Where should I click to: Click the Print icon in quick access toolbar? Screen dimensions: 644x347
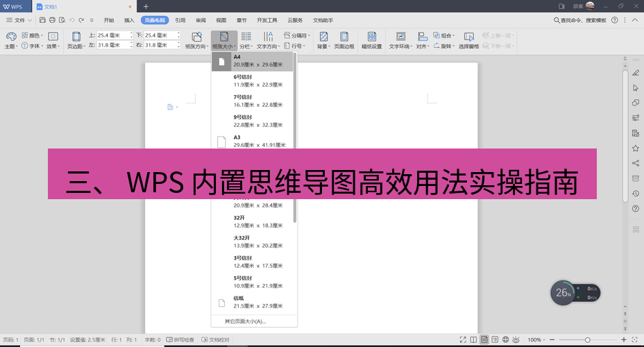tap(52, 19)
